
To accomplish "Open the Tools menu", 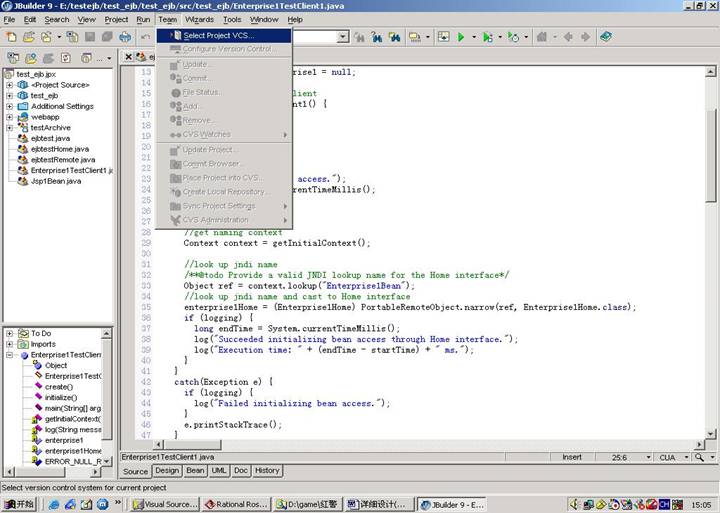I will click(x=232, y=20).
